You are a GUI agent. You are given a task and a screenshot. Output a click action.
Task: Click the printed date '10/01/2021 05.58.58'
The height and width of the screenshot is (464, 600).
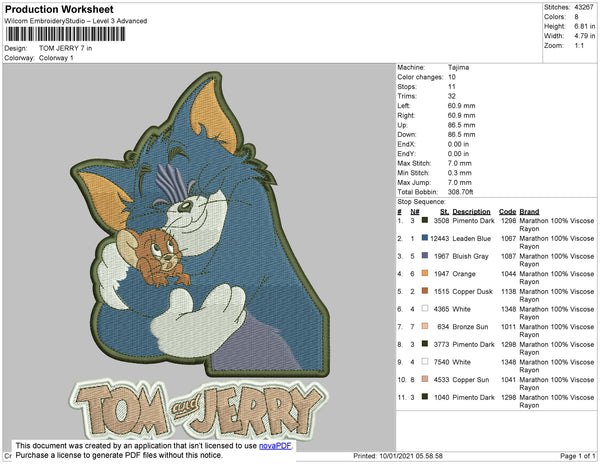pyautogui.click(x=411, y=456)
